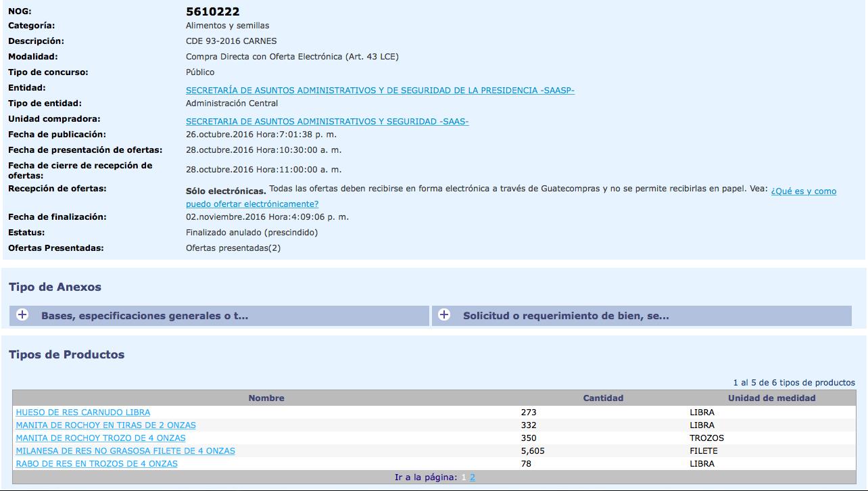Viewport: 868px width, 491px height.
Task: Open RABO DE RES EN TROZOS product link
Action: pyautogui.click(x=97, y=464)
